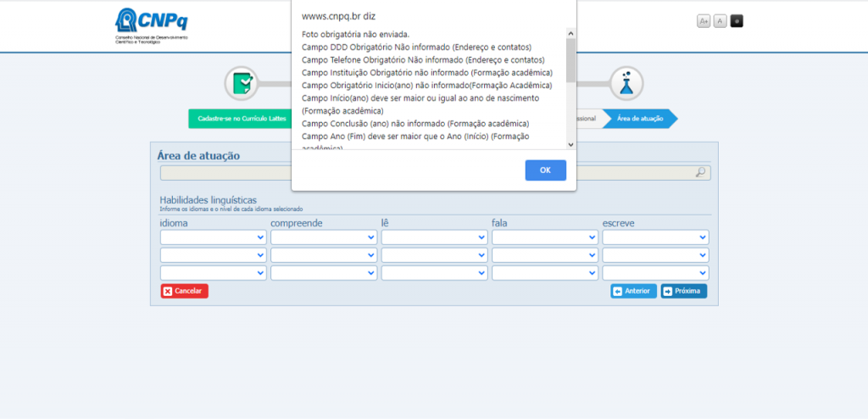Image resolution: width=868 pixels, height=419 pixels.
Task: Click the lab flask step icon
Action: 626,82
